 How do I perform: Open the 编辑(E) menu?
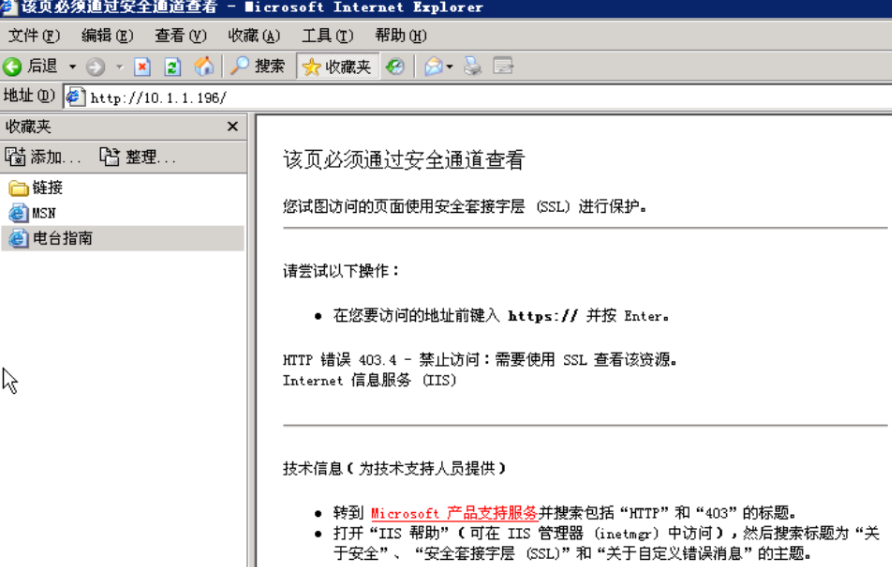pyautogui.click(x=107, y=36)
